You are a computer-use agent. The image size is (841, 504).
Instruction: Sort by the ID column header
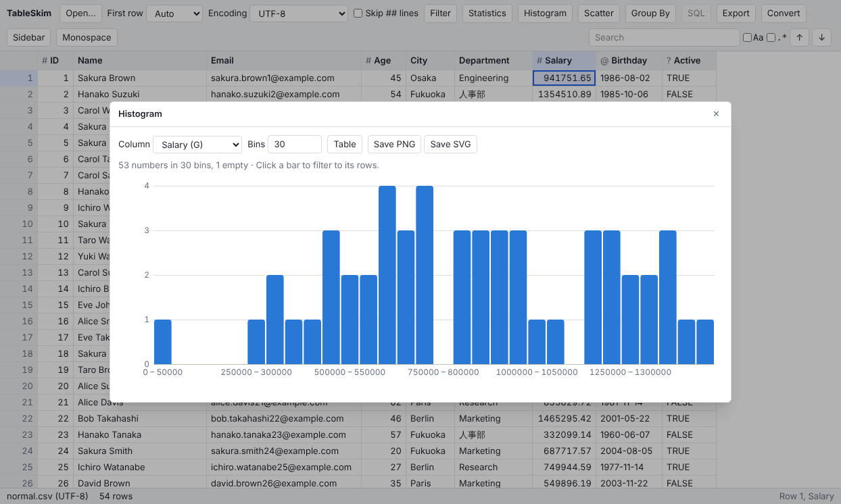click(x=55, y=61)
